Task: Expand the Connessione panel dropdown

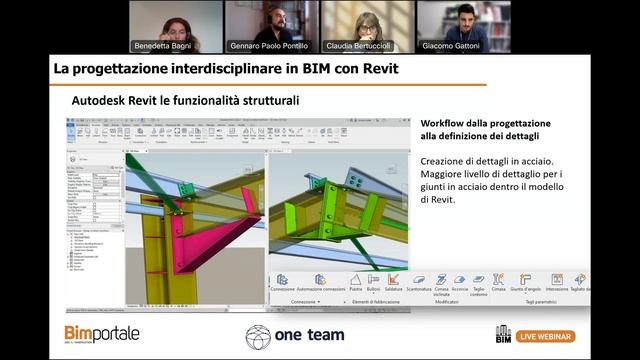Action: point(319,302)
